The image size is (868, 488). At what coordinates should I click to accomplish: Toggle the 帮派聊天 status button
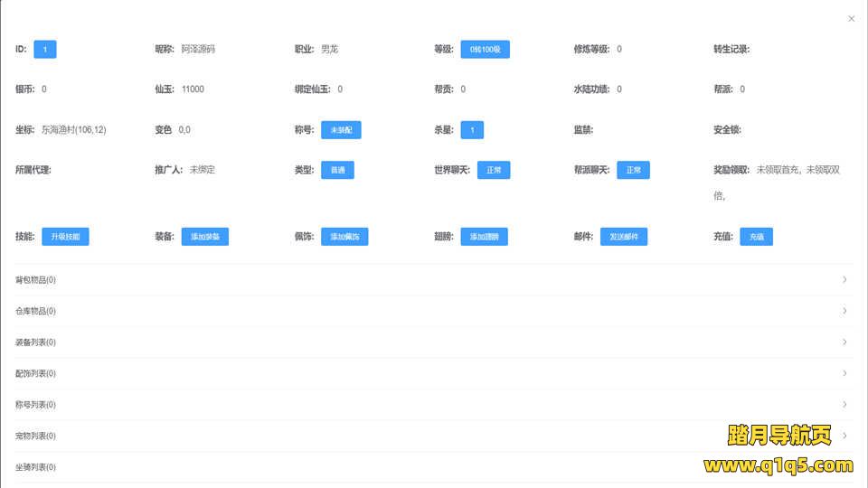tap(633, 170)
